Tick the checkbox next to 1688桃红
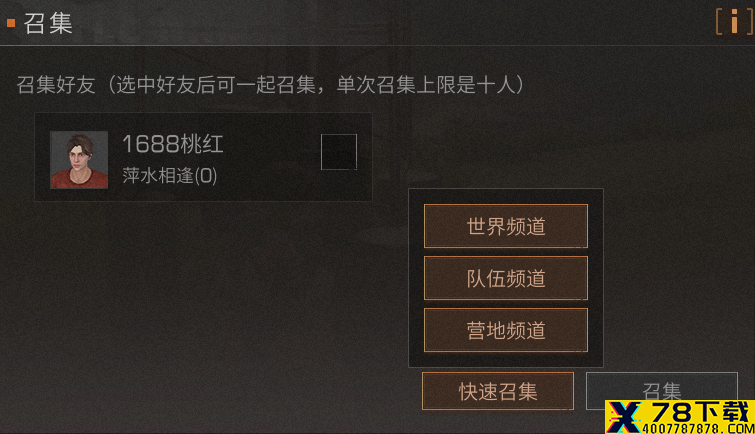The height and width of the screenshot is (434, 755). (339, 152)
